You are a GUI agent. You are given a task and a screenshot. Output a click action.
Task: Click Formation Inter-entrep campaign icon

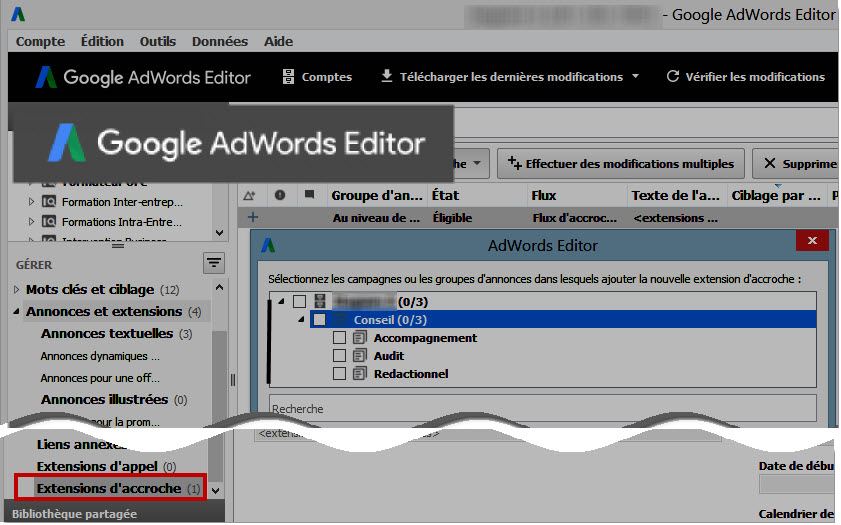coord(49,202)
